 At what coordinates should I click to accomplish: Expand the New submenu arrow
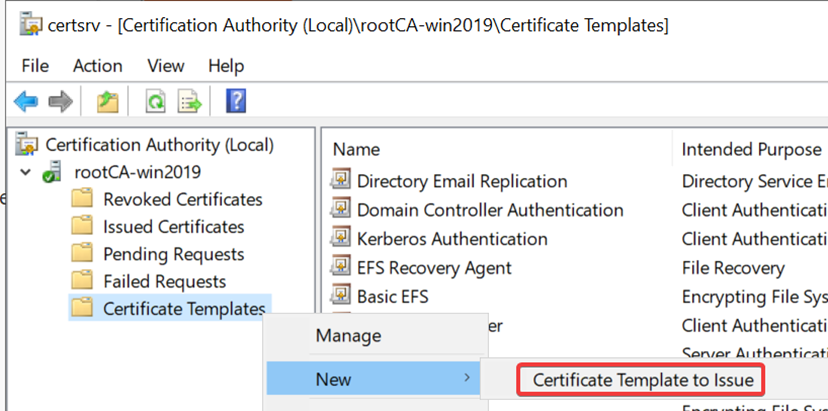coord(466,379)
